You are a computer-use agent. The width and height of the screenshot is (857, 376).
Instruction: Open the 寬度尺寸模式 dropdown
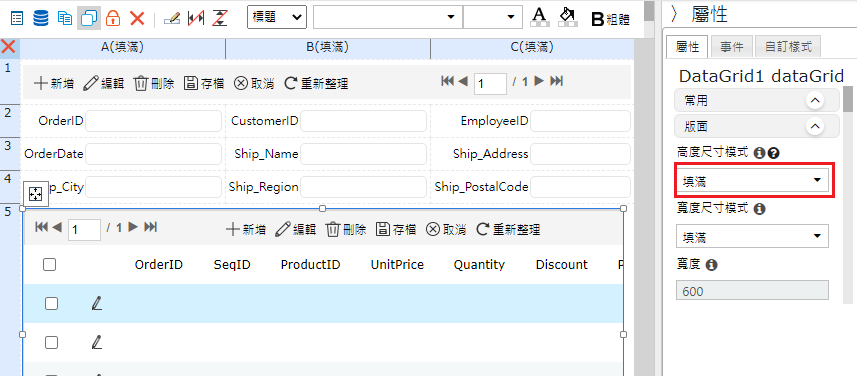pyautogui.click(x=752, y=236)
